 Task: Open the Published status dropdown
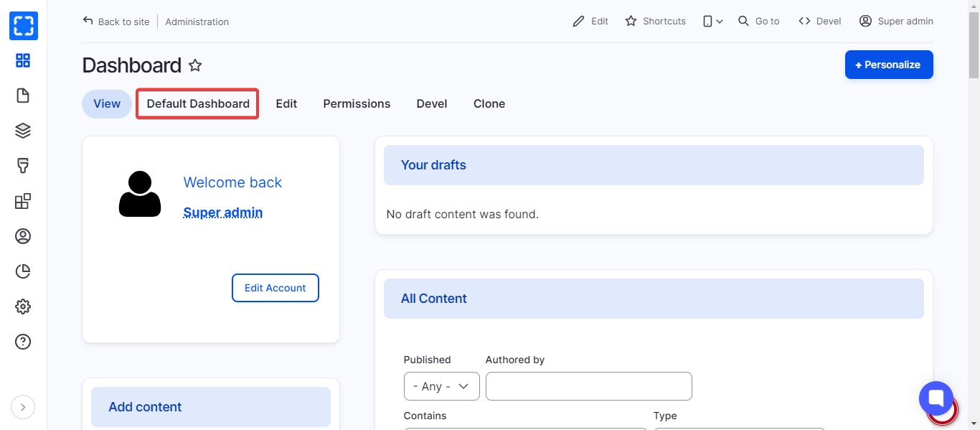tap(441, 386)
